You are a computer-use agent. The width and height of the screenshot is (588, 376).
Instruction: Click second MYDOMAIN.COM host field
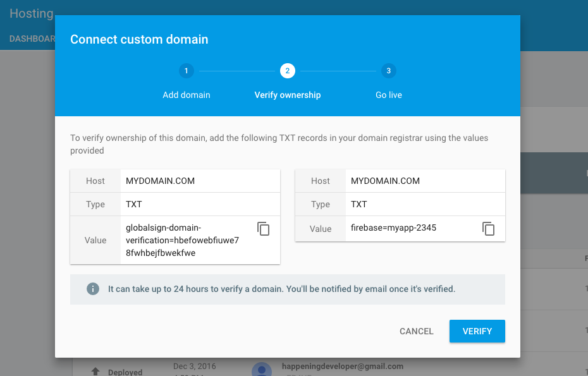(385, 181)
